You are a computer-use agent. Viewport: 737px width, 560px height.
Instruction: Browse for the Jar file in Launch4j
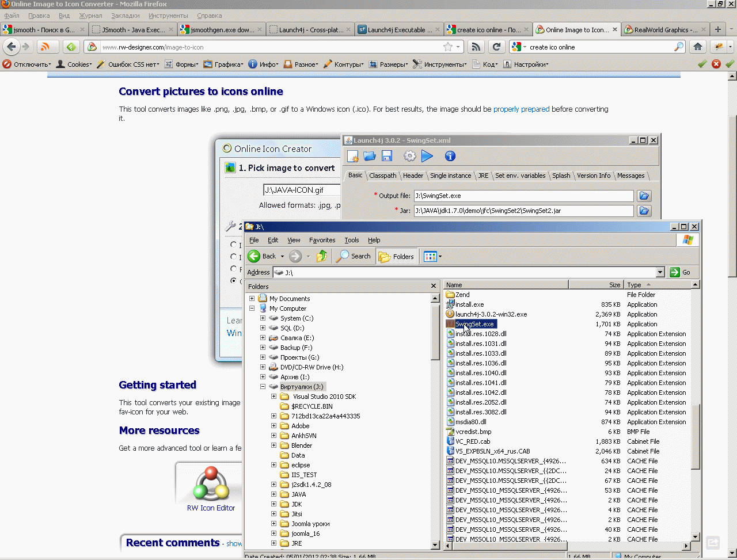pos(644,211)
